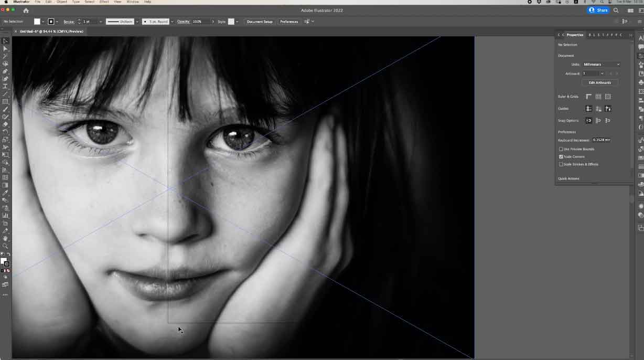The width and height of the screenshot is (644, 360).
Task: Click the Edit Artboards button
Action: (599, 83)
